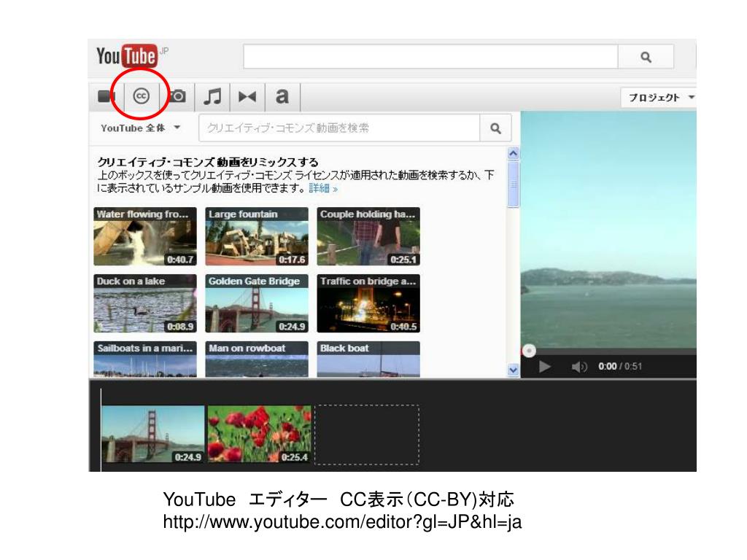
Task: Expand the YouTube 全体 filter dropdown
Action: click(140, 128)
